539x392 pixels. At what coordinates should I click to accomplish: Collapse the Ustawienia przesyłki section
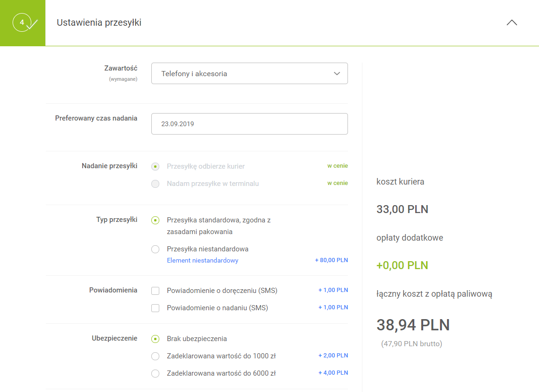point(512,22)
